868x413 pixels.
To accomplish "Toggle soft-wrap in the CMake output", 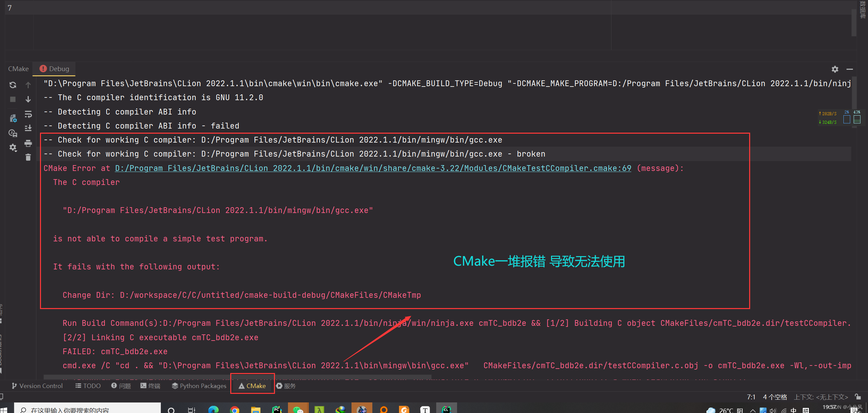I will tap(28, 114).
